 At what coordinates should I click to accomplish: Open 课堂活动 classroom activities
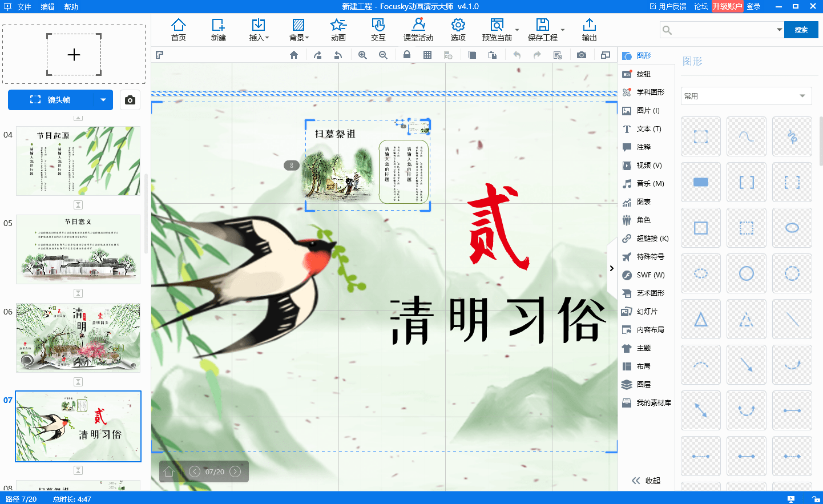point(418,30)
